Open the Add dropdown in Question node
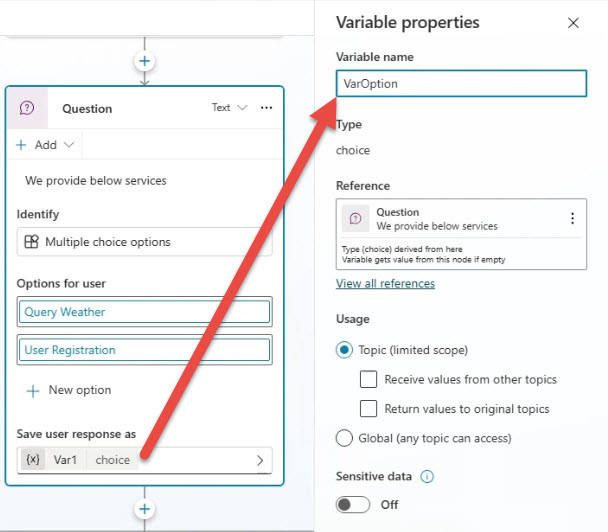Viewport: 608px width, 532px height. [x=45, y=145]
